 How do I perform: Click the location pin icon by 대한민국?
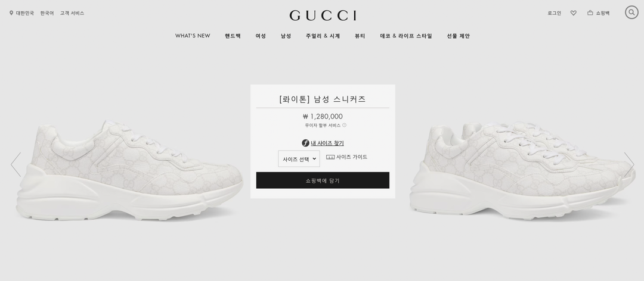point(11,13)
